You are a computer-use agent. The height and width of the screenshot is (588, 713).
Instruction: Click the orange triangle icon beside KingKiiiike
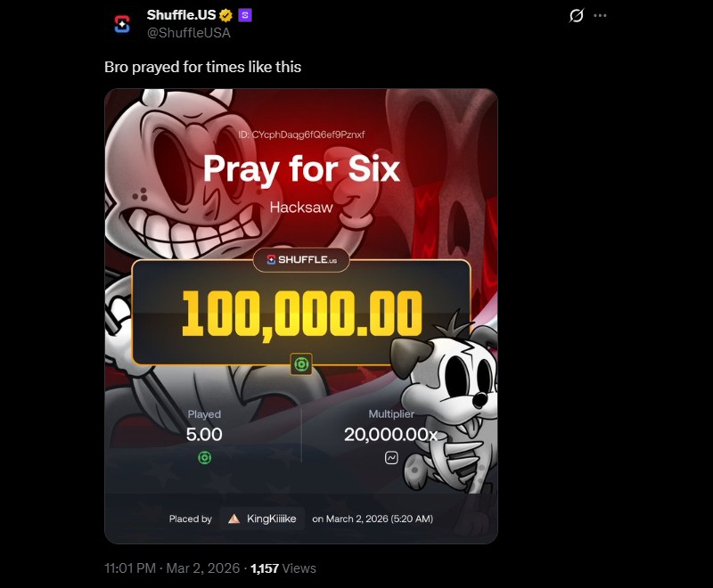tap(234, 519)
